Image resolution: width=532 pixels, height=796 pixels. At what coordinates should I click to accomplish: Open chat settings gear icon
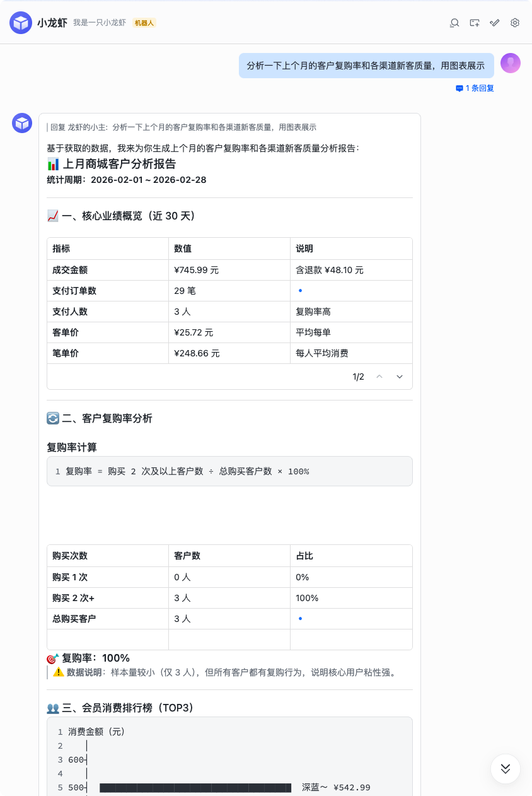(x=515, y=23)
